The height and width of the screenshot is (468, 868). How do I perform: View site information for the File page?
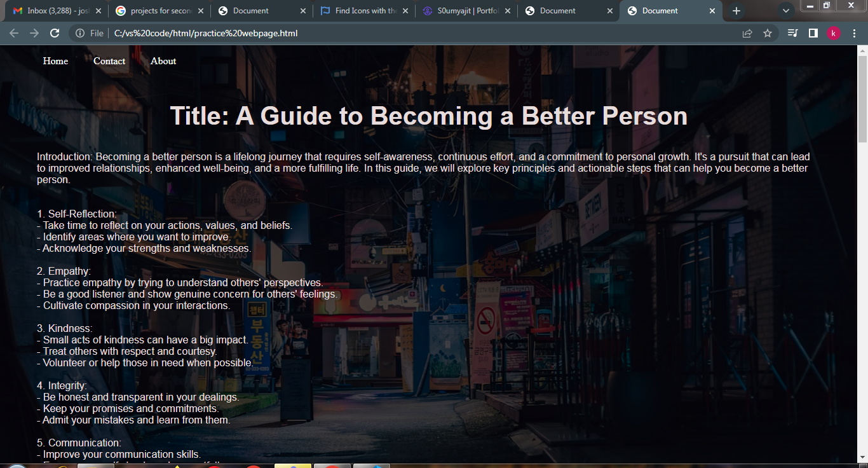pyautogui.click(x=81, y=33)
